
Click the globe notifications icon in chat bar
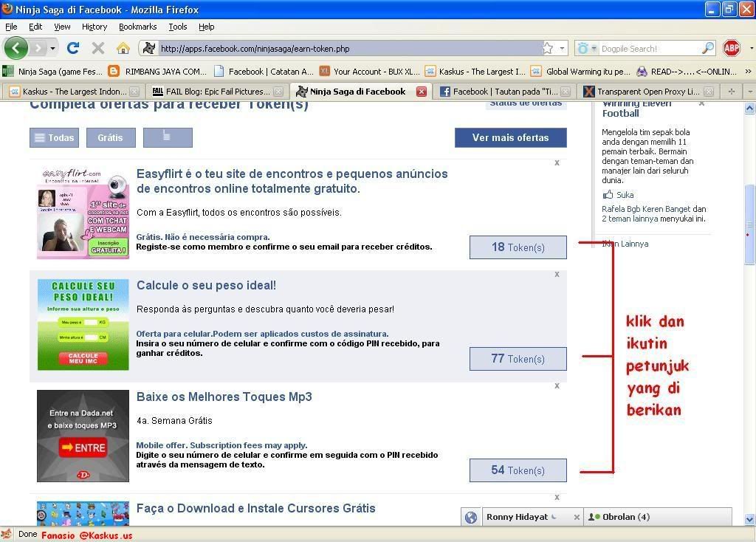pyautogui.click(x=471, y=518)
